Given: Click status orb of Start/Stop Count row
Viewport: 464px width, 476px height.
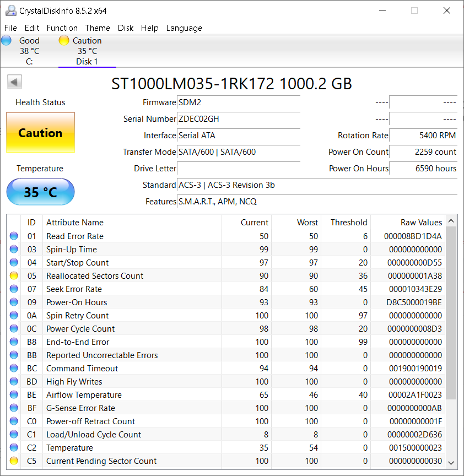Looking at the screenshot, I should pyautogui.click(x=14, y=262).
